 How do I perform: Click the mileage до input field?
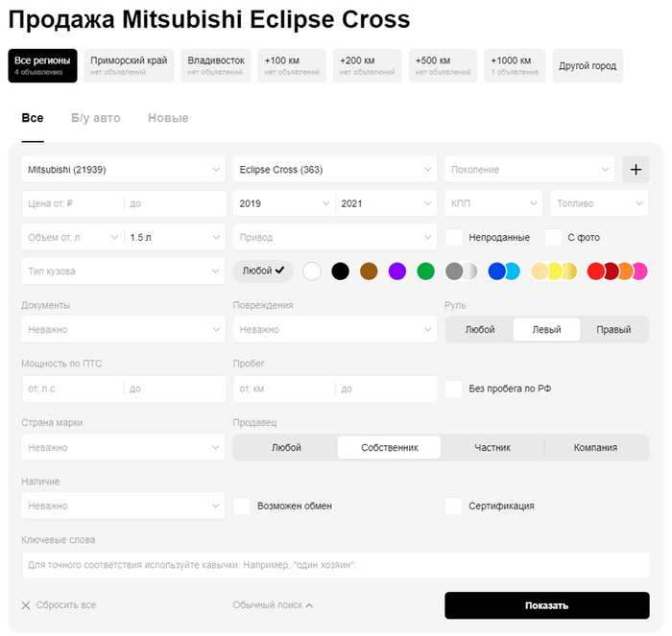point(386,389)
